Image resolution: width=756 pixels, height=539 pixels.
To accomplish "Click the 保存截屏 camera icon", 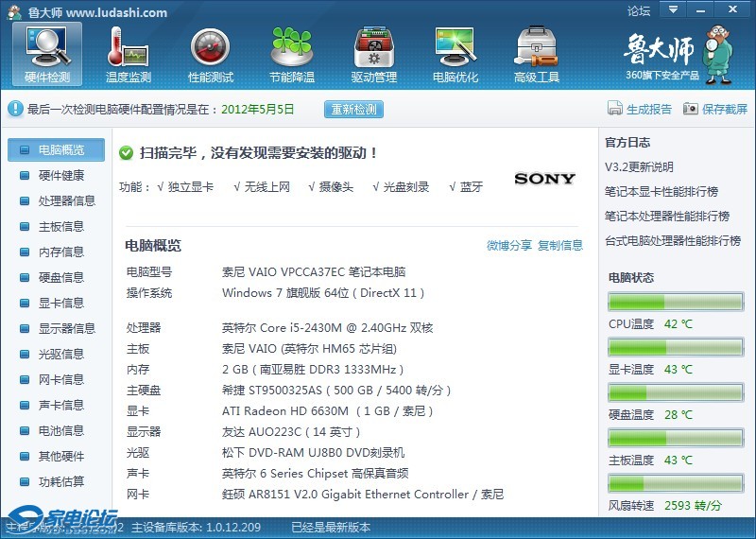I will 691,109.
